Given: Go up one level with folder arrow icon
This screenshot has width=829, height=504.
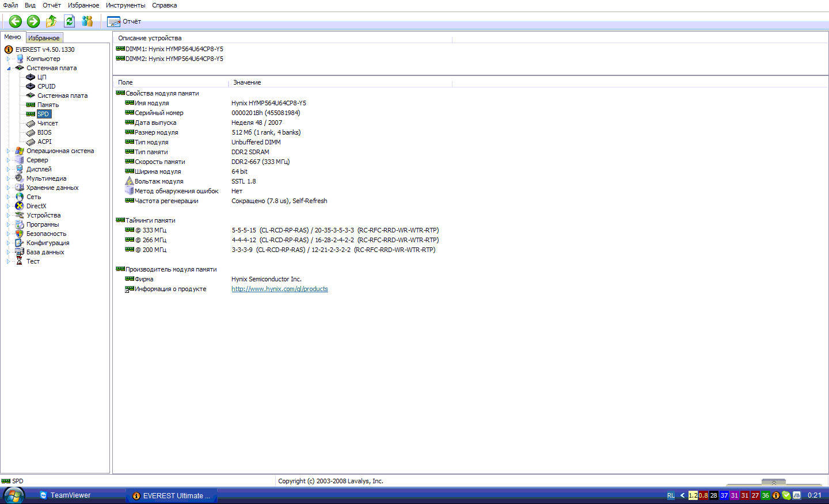Looking at the screenshot, I should click(x=51, y=21).
